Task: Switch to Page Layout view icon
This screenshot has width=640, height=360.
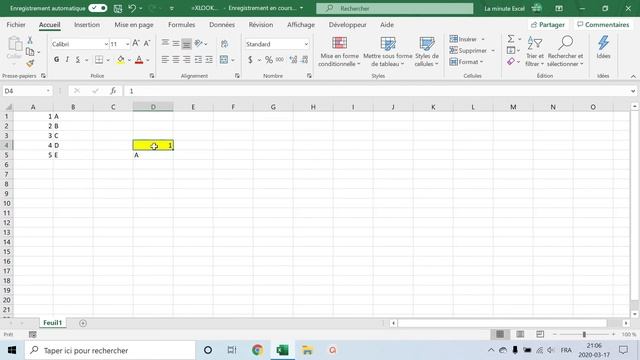Action: 520,334
